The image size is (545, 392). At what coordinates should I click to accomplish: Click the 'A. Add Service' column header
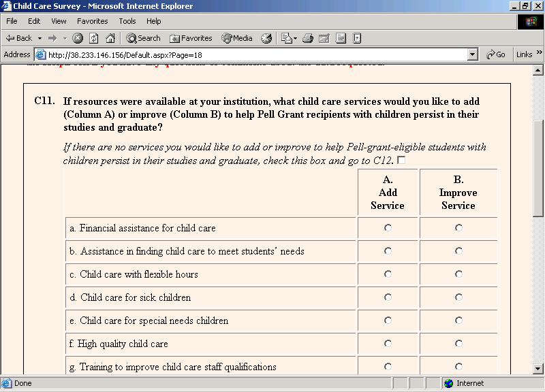point(388,193)
